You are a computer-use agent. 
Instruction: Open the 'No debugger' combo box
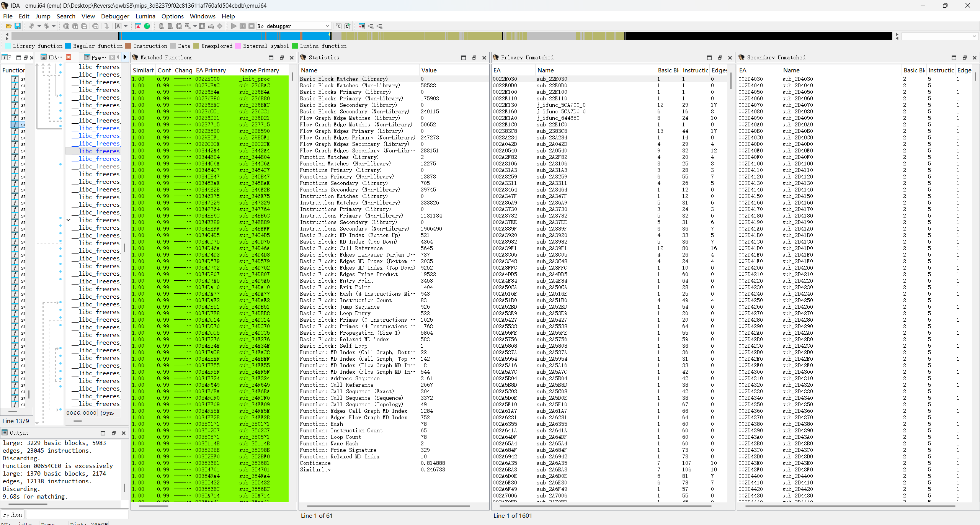click(293, 26)
